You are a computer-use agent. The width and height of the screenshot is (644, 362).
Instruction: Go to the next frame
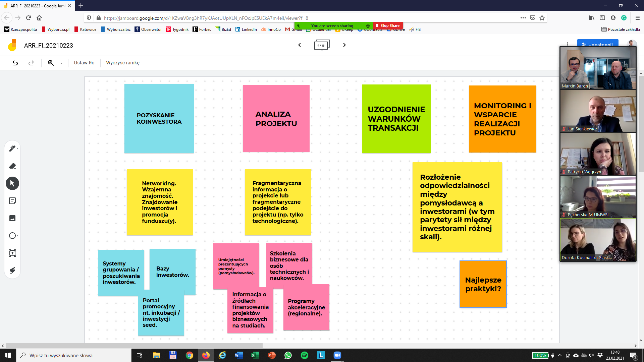[344, 45]
